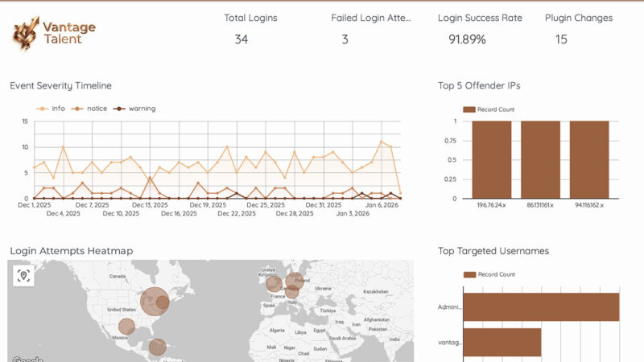Click the Plugin Changes label

[579, 18]
